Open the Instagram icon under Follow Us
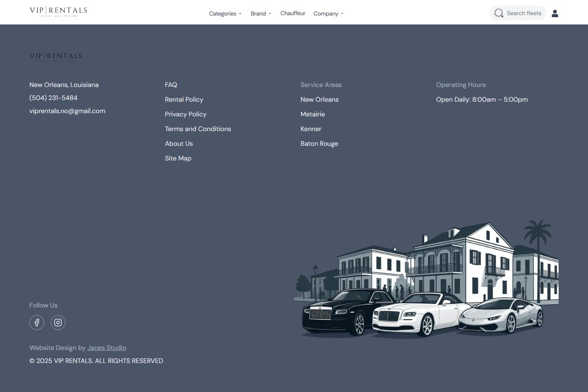 pos(58,323)
